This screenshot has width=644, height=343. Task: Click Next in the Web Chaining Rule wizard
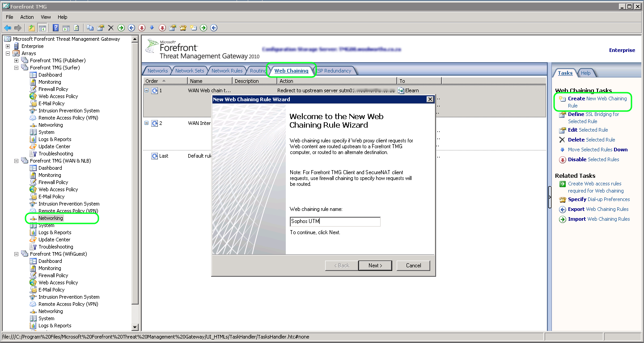pyautogui.click(x=375, y=265)
